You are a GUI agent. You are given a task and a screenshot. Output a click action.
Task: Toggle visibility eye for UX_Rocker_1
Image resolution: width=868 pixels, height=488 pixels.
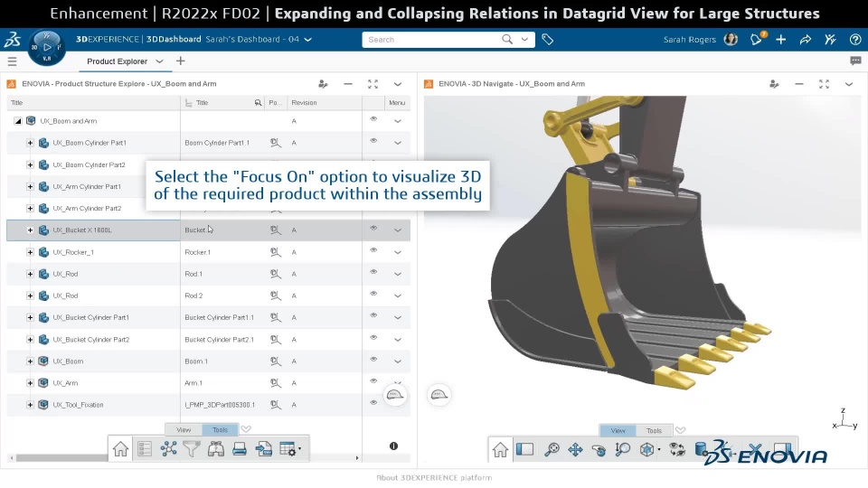coord(373,250)
